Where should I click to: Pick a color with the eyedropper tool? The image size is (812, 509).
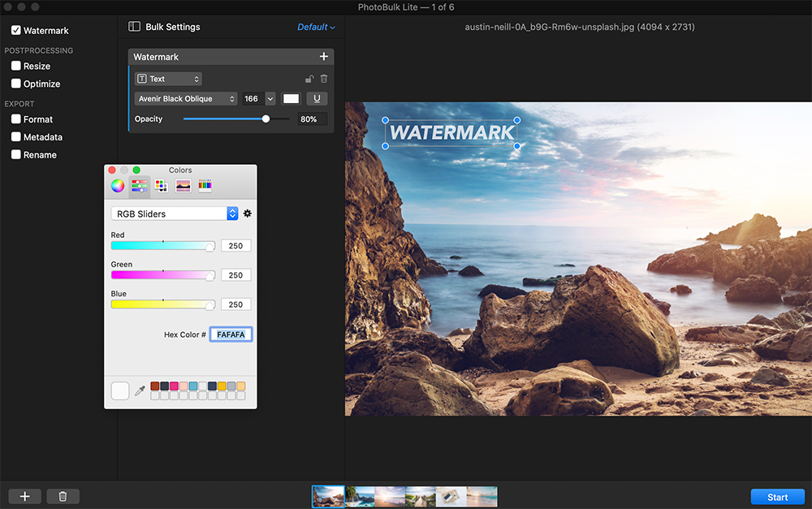(140, 390)
